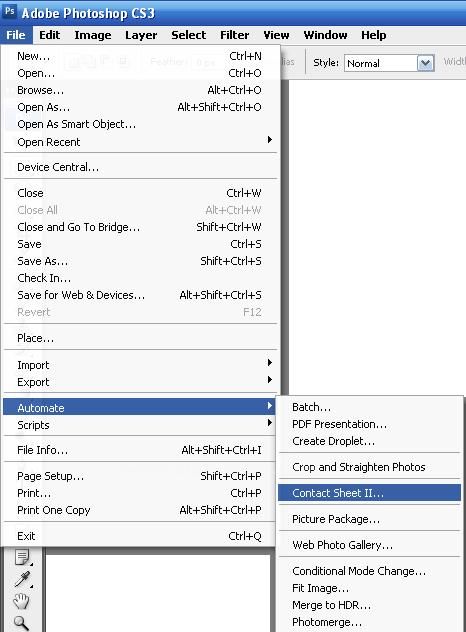466x632 pixels.
Task: Open the Edit menu
Action: click(50, 35)
